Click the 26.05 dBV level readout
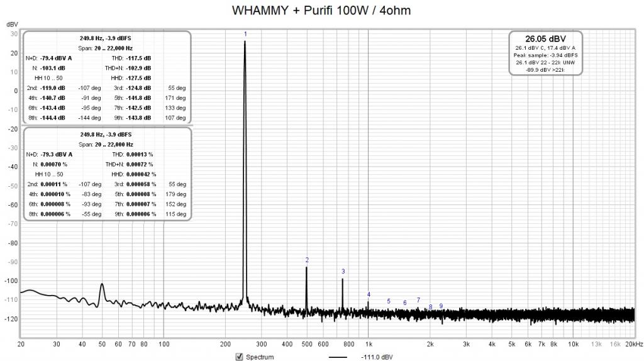The height and width of the screenshot is (361, 644). (x=545, y=39)
